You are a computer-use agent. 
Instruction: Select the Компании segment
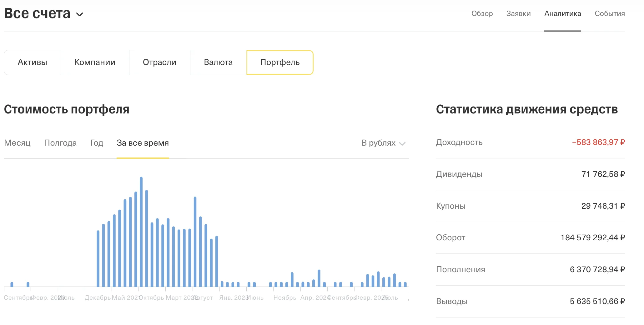coord(95,62)
